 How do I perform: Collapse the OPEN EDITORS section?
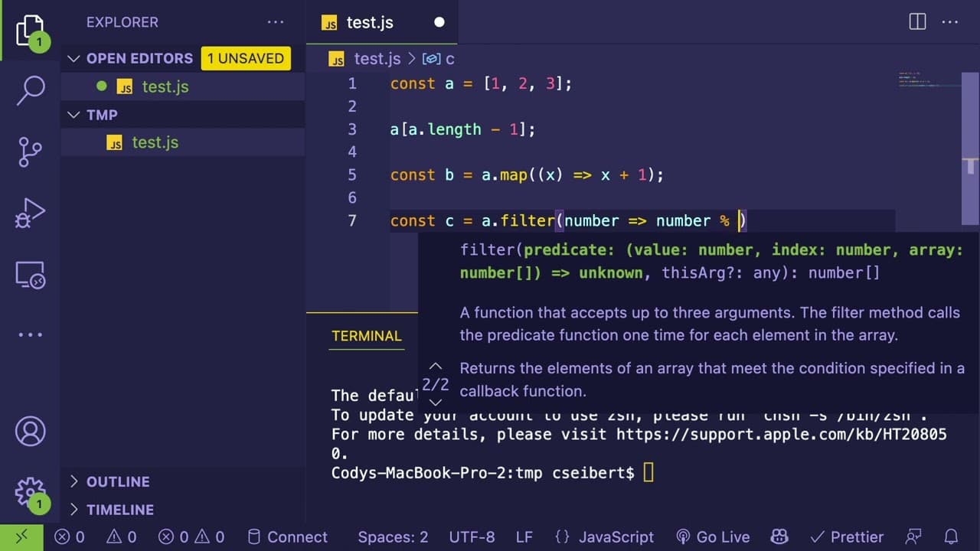tap(74, 58)
